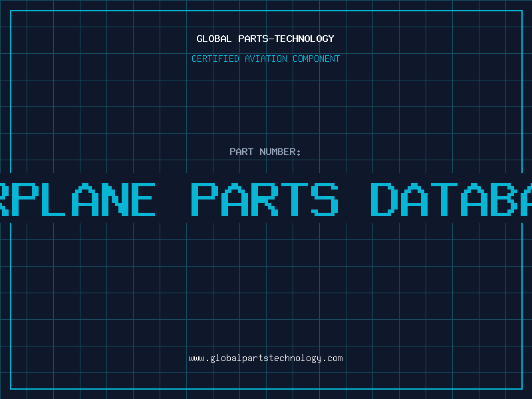The image size is (532, 399).
Task: Click the PART NUMBER: label
Action: [265, 152]
